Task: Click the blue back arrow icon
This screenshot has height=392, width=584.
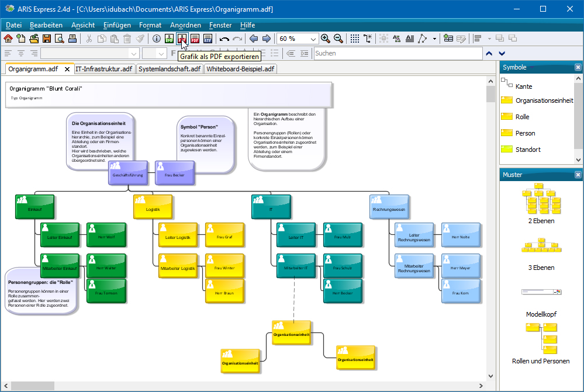Action: 254,39
